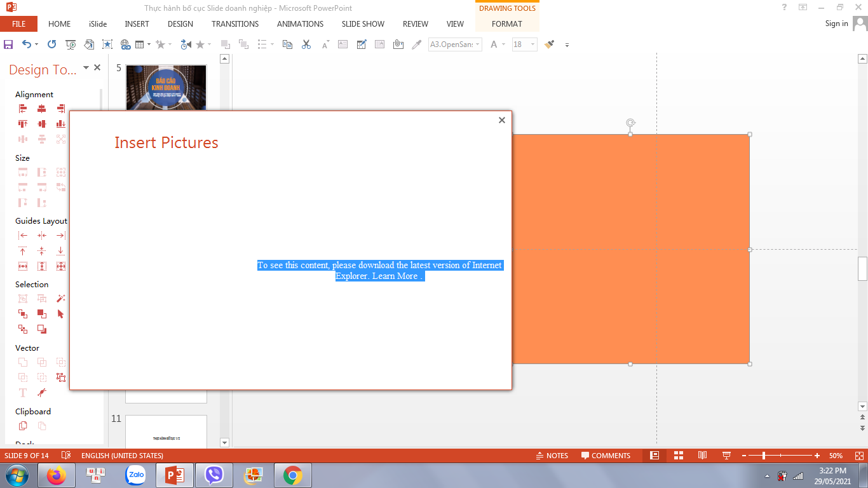The width and height of the screenshot is (868, 488).
Task: Click SLIDE 9 OF 14 indicator
Action: pos(27,456)
